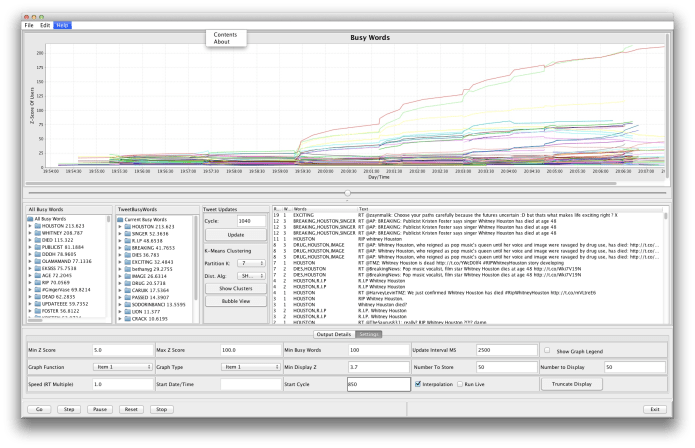
Task: Enable the Show Graph Legend checkbox
Action: pos(547,351)
